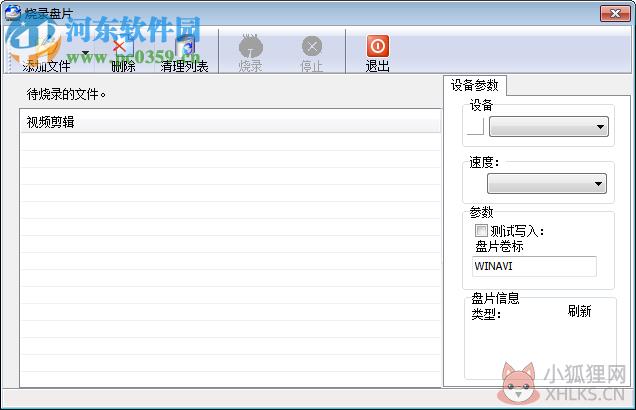
Task: Click the 类型: label in 盘片信息
Action: tap(486, 314)
